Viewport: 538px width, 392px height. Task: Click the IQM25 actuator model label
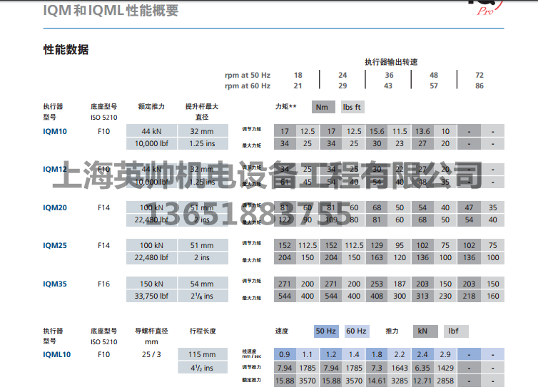point(54,245)
